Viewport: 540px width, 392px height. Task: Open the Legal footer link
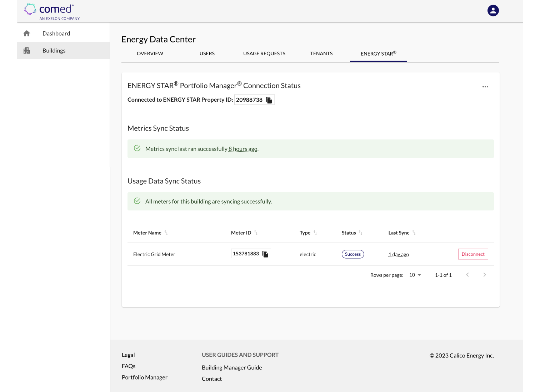pyautogui.click(x=128, y=355)
